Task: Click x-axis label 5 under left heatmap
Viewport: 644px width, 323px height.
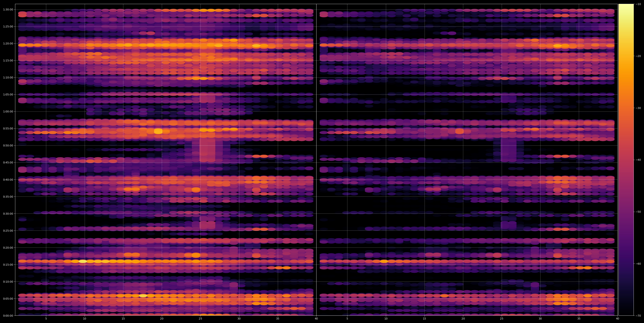Action: [x=46, y=319]
